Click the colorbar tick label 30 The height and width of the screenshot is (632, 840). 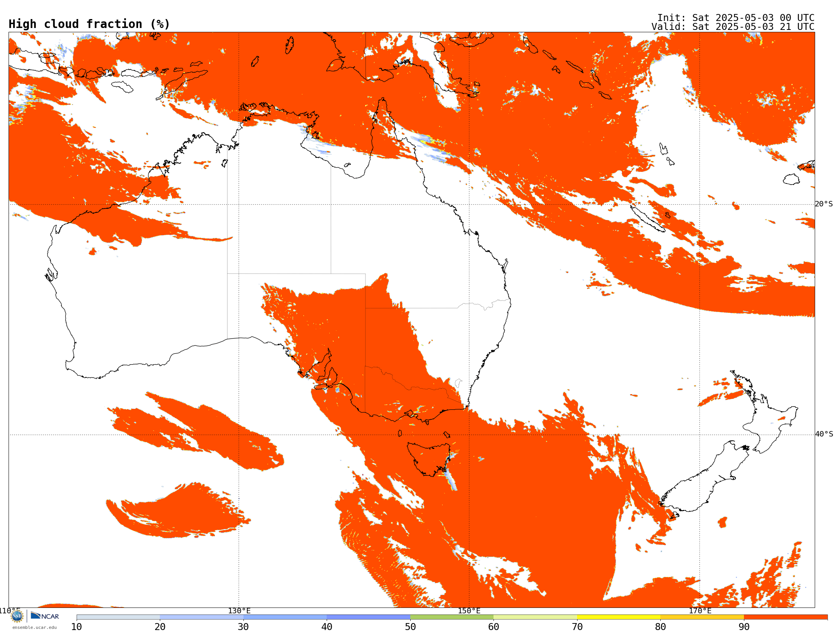tap(243, 627)
